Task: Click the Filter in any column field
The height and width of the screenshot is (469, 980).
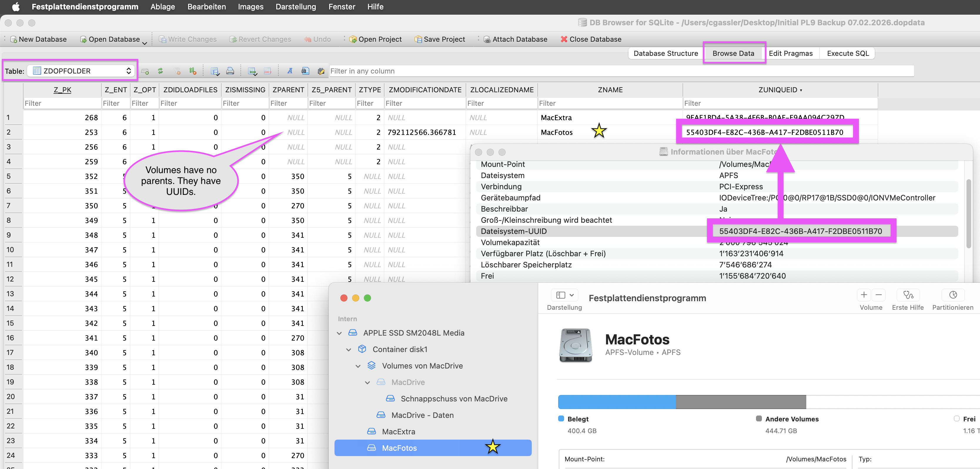Action: (x=620, y=71)
